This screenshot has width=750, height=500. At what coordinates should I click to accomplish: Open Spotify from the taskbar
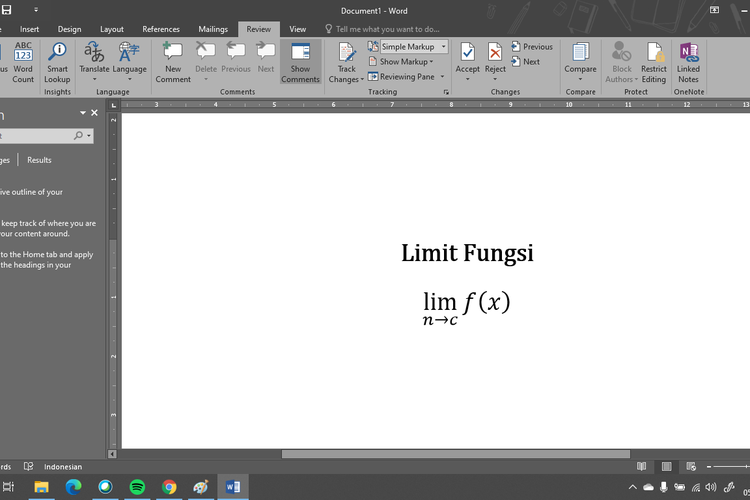point(137,487)
